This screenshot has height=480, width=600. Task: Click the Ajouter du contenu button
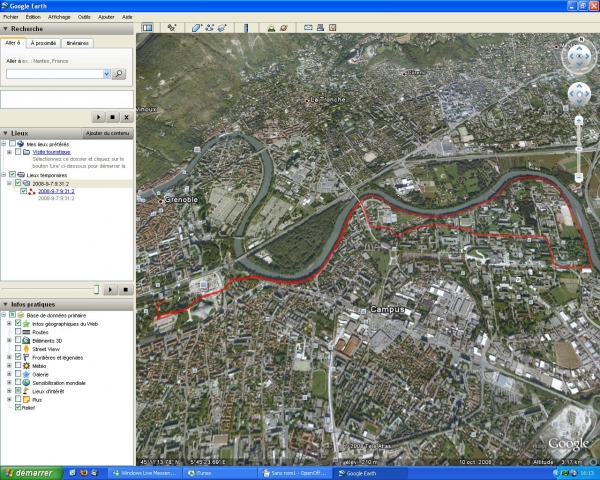108,133
